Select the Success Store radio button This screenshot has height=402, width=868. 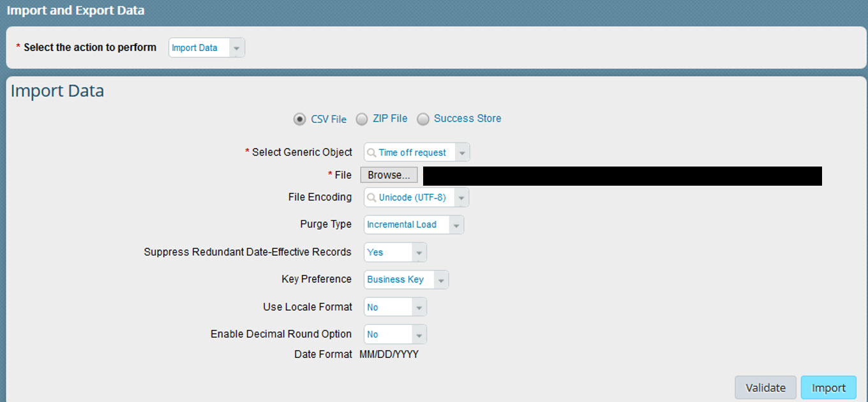pos(423,119)
